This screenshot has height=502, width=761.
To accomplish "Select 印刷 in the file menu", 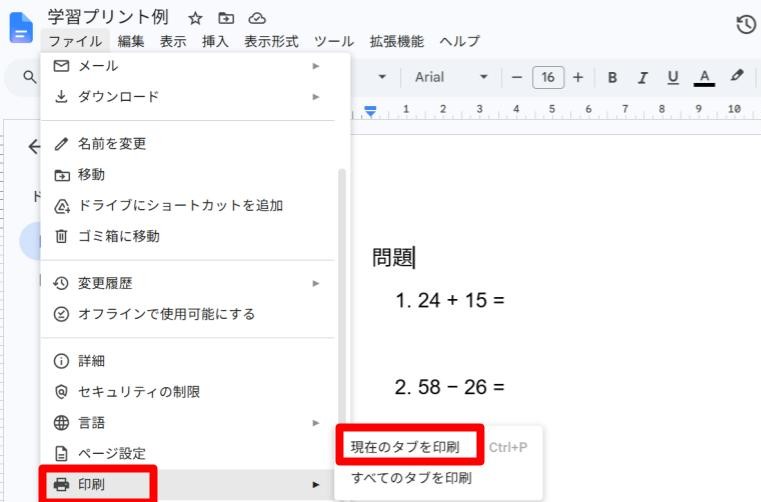I will coord(189,485).
